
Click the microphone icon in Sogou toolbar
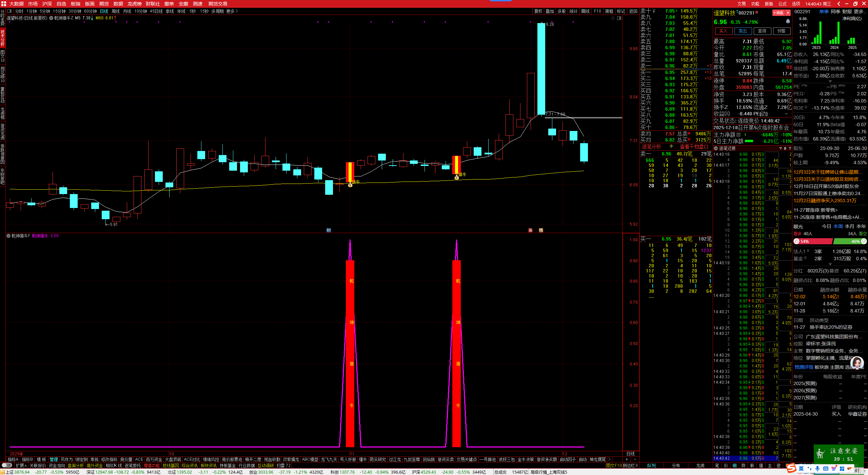(817, 469)
